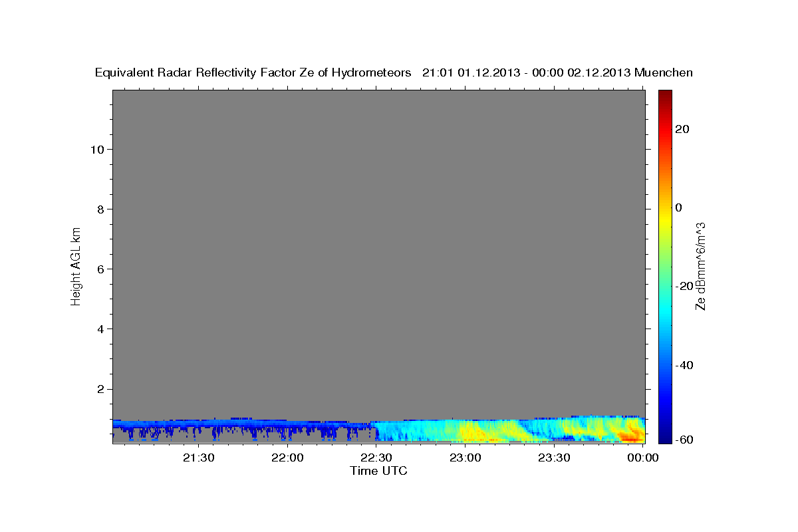Click the dark red top of the colorbar
The height and width of the screenshot is (532, 798).
click(665, 96)
